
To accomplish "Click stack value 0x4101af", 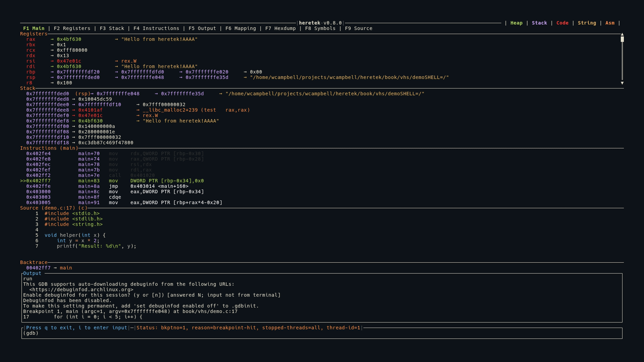I will [x=90, y=110].
